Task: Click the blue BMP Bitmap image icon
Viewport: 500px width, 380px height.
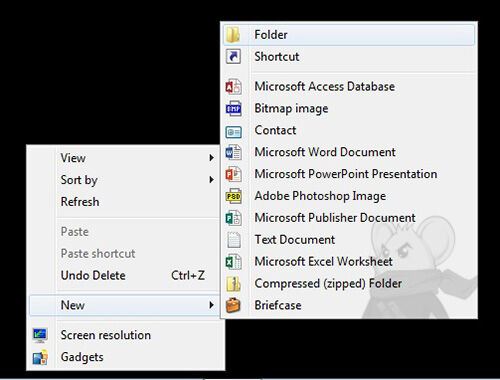Action: point(233,109)
